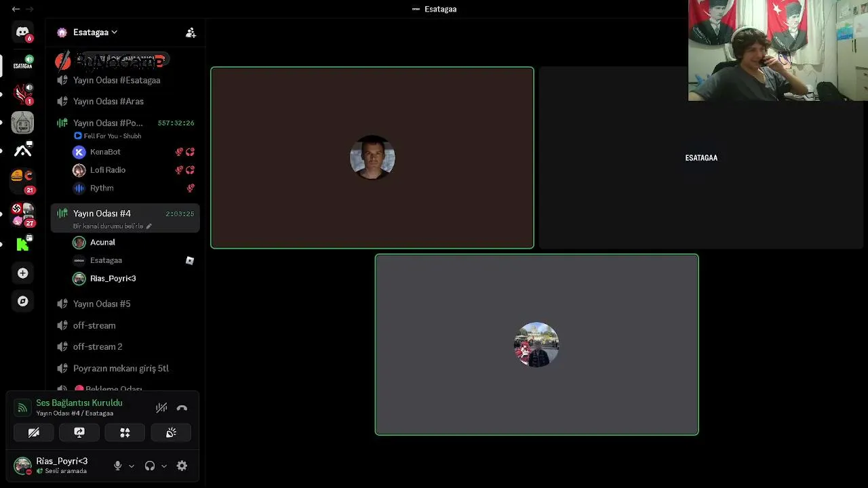This screenshot has width=868, height=488.
Task: Turn on camera button
Action: tap(34, 432)
